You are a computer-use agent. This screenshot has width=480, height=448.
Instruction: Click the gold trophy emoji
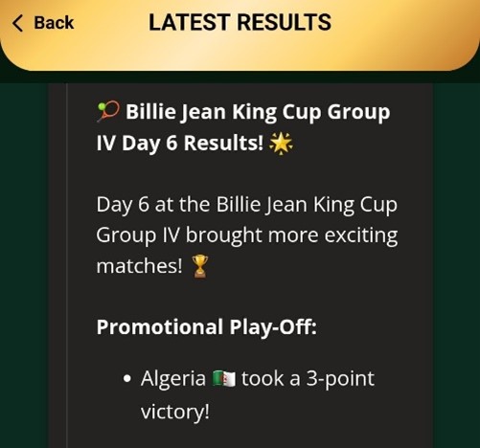199,266
